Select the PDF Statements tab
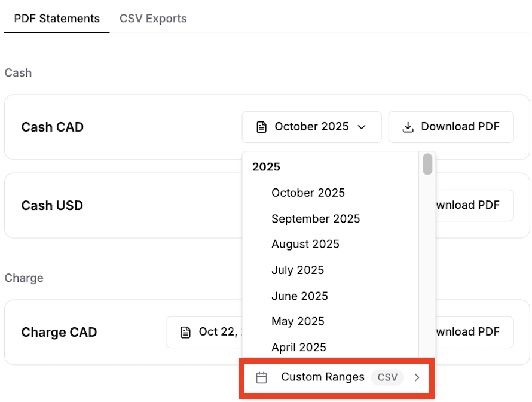The width and height of the screenshot is (532, 402). click(x=57, y=19)
